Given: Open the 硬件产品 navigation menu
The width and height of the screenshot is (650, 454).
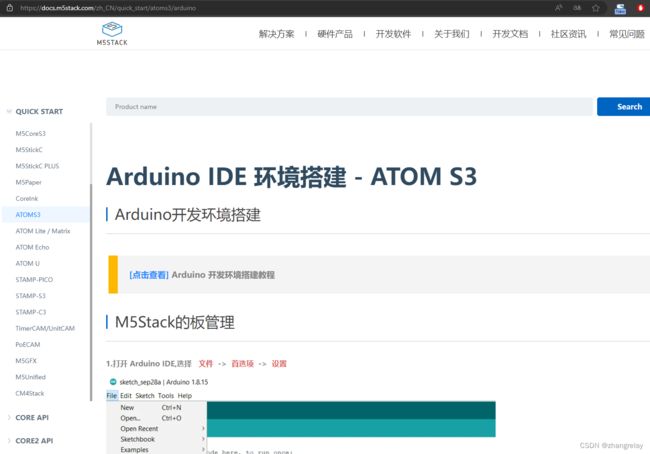Looking at the screenshot, I should [335, 34].
